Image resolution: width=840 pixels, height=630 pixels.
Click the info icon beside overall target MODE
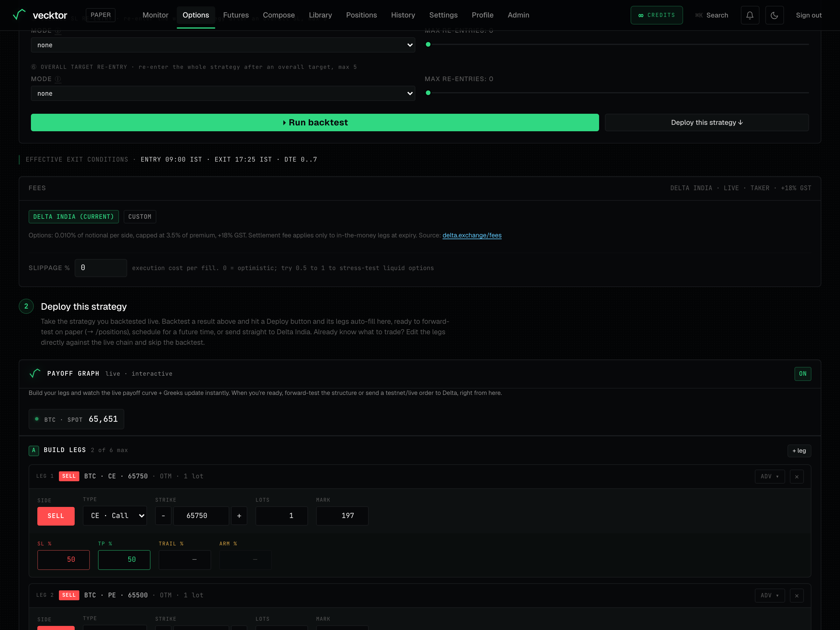(x=58, y=79)
